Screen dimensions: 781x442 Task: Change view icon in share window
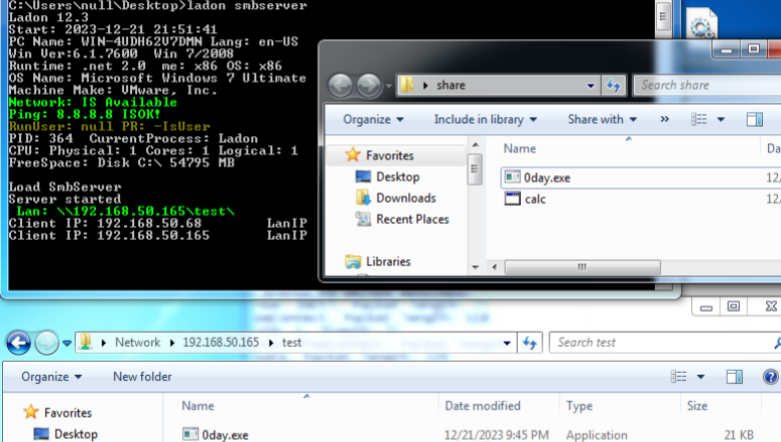699,119
